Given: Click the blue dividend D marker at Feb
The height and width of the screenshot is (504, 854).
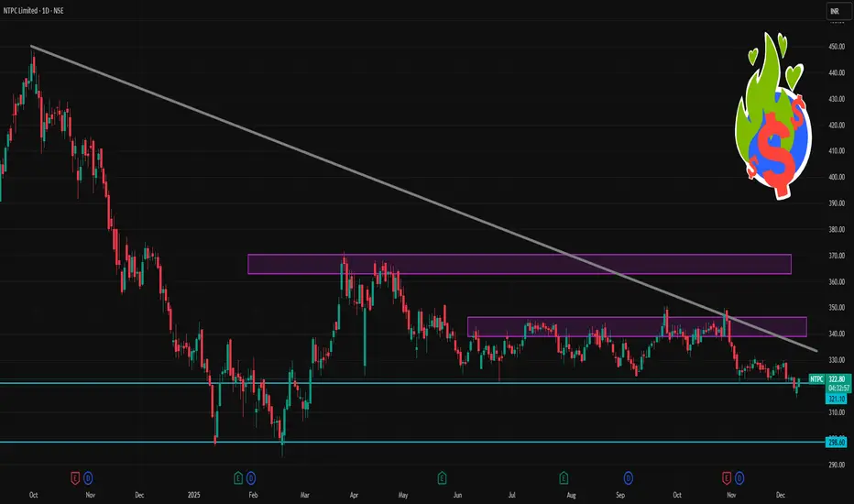Looking at the screenshot, I should tap(250, 478).
